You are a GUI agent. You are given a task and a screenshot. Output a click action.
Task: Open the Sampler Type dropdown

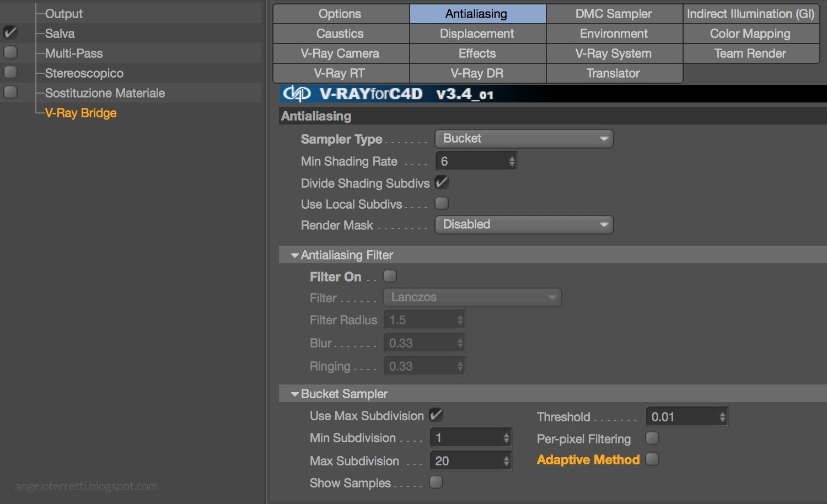click(524, 139)
